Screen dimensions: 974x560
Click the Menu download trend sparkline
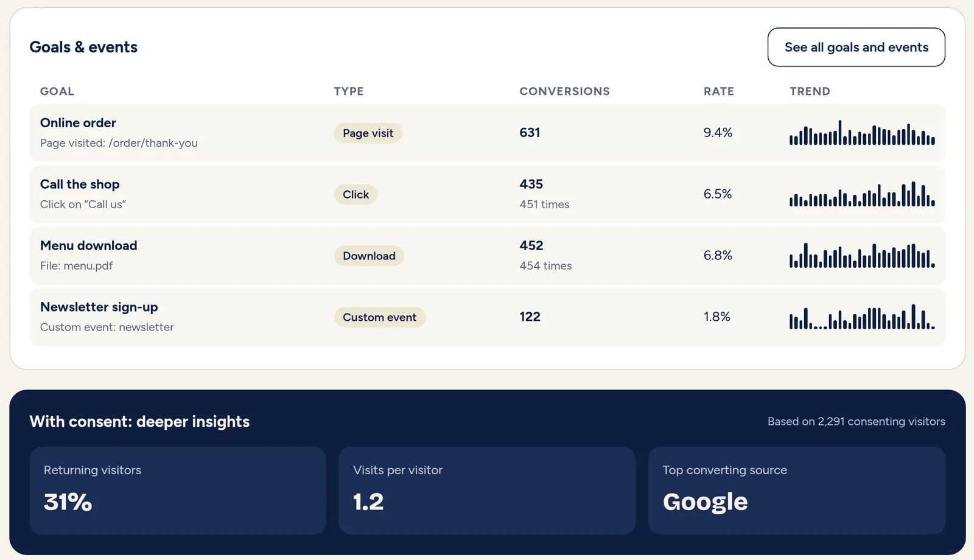(862, 256)
